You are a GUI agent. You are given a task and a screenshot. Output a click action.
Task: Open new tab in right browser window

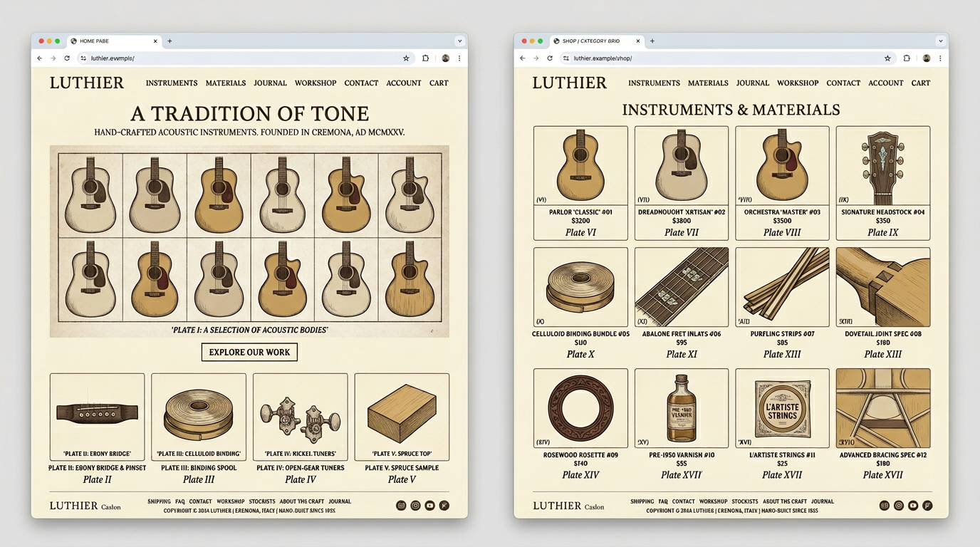652,41
